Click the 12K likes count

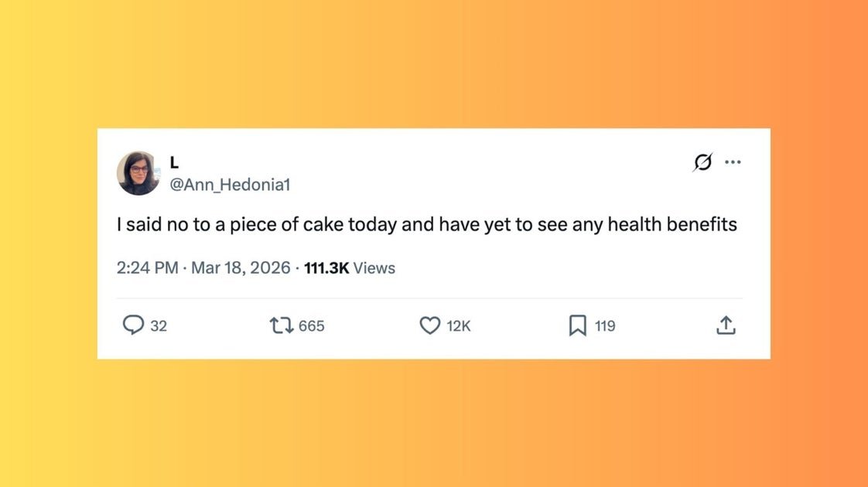point(459,326)
